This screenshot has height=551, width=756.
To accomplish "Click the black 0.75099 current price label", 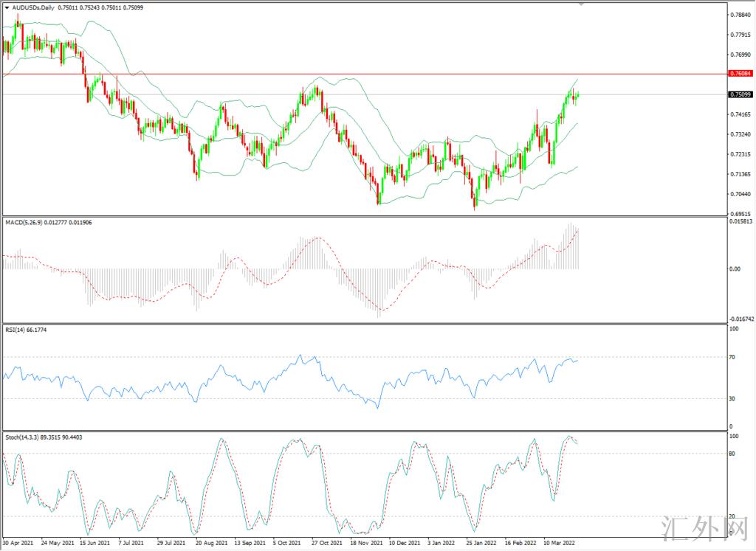I will 740,94.
